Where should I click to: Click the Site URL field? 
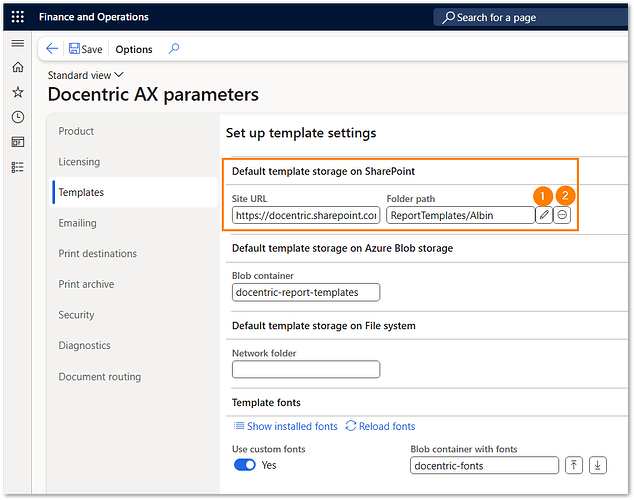[x=306, y=215]
